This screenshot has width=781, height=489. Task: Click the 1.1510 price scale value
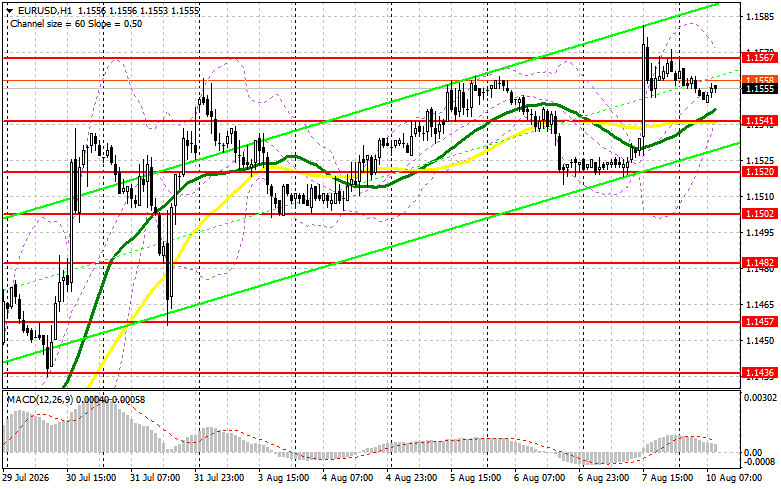point(761,197)
